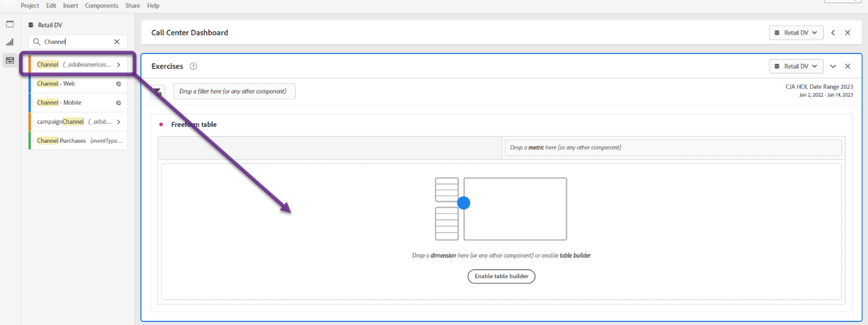
Task: Open the Retail DV dropdown in Call Center Dashboard
Action: coord(796,33)
